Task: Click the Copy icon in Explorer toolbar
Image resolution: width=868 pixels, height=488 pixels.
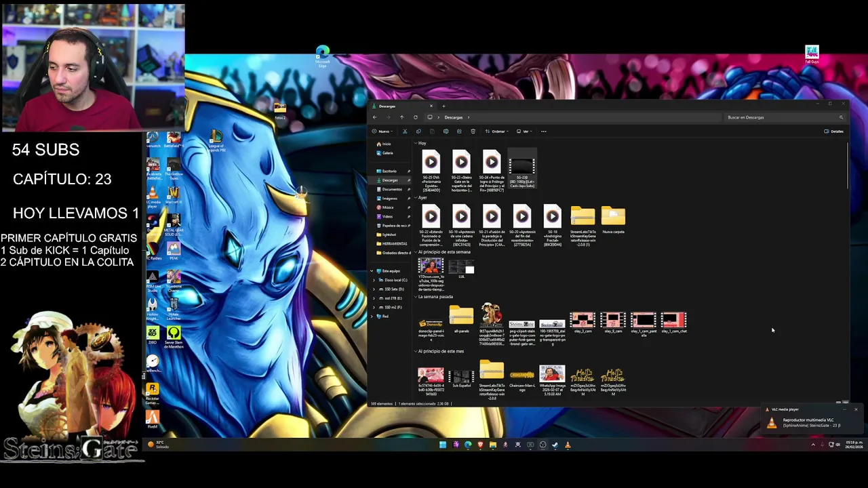Action: [418, 131]
